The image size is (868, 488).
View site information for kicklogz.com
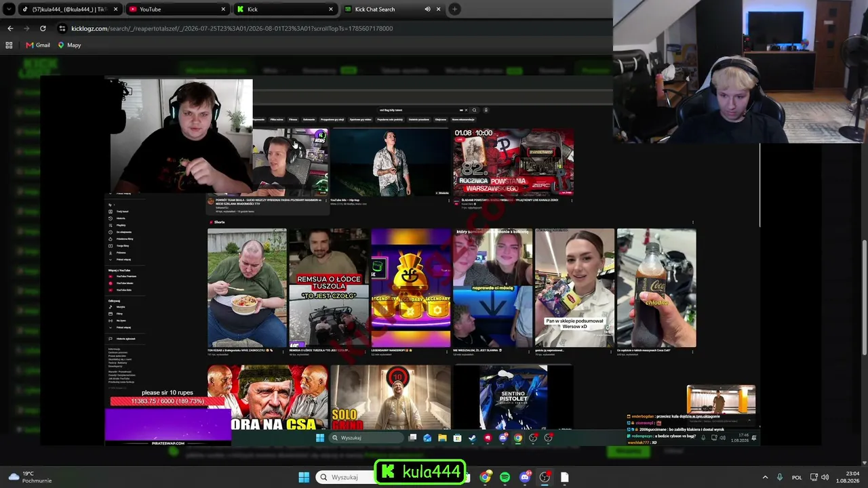click(62, 28)
